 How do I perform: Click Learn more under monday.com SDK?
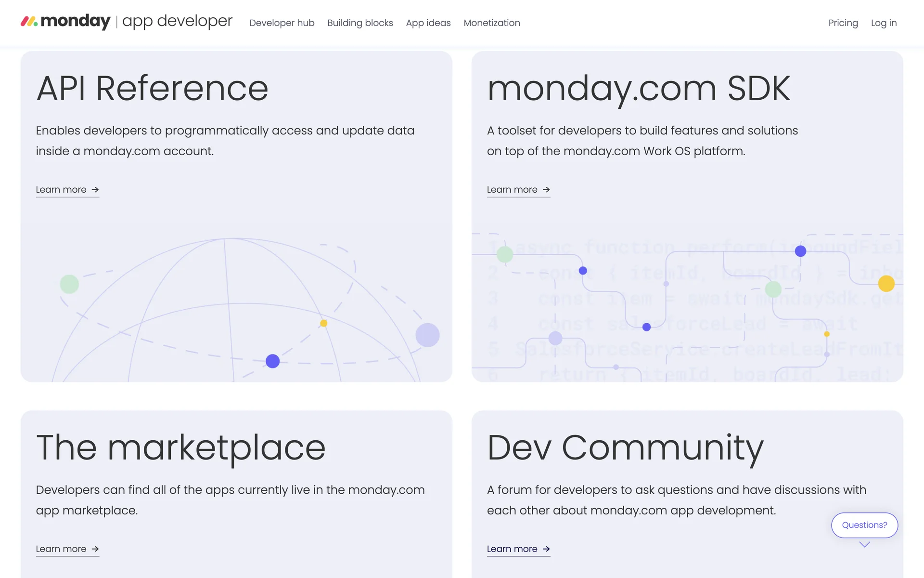[x=512, y=189]
